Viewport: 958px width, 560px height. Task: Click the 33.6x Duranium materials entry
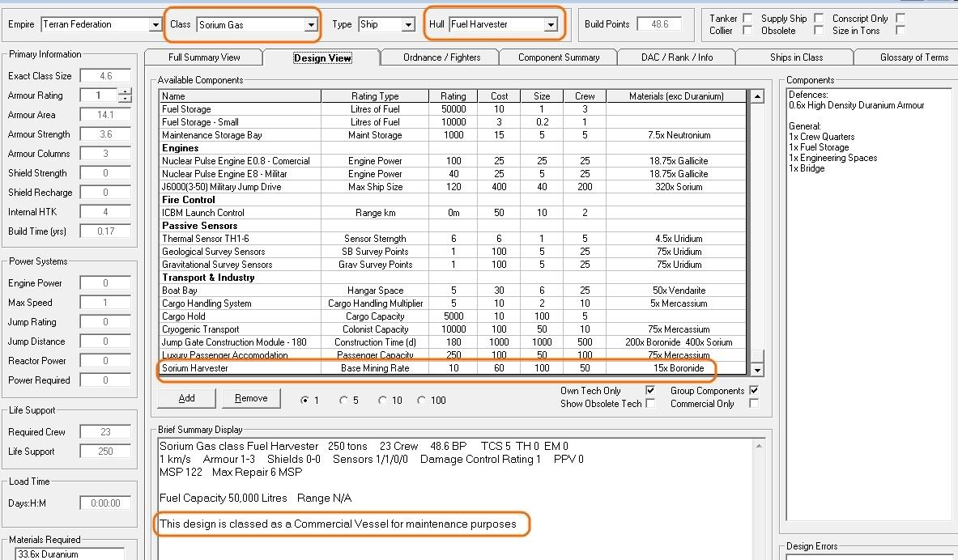point(49,554)
